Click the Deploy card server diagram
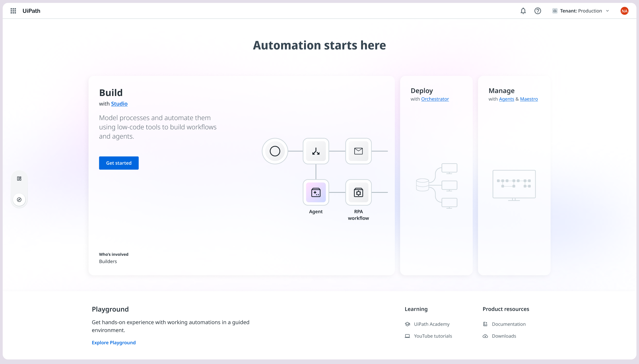Image resolution: width=639 pixels, height=364 pixels. pos(437,186)
